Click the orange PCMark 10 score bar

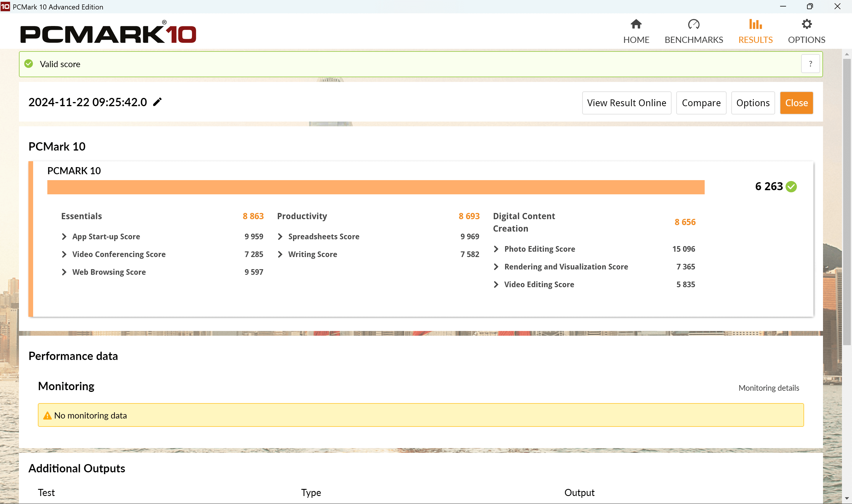point(376,187)
